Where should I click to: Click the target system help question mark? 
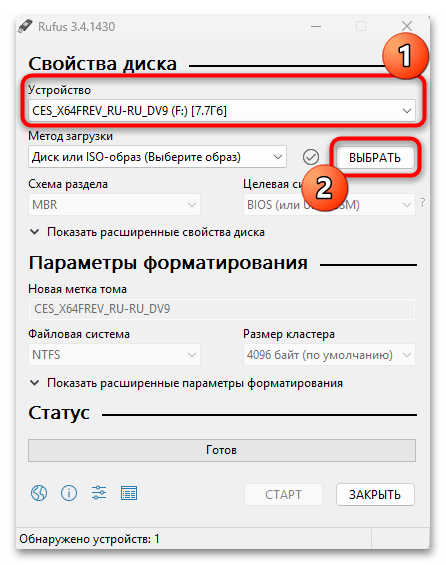(x=423, y=203)
